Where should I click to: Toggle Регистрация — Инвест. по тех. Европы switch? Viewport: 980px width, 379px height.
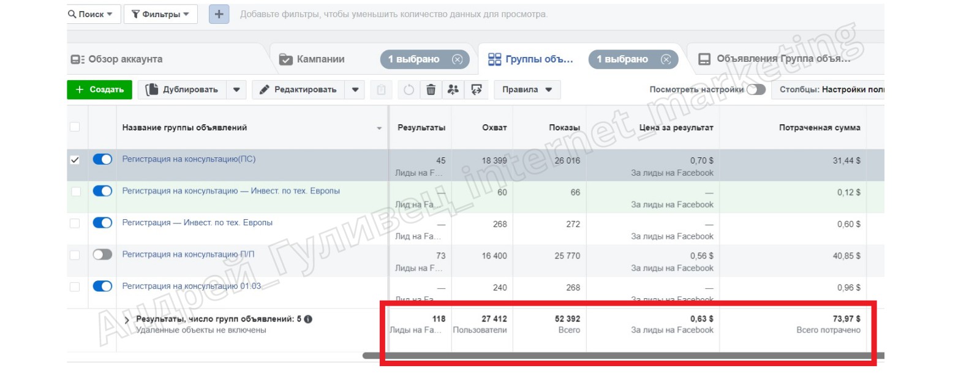pos(102,223)
